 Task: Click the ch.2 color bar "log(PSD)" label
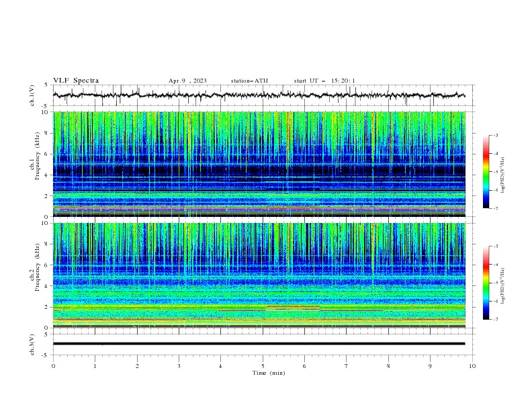[503, 286]
